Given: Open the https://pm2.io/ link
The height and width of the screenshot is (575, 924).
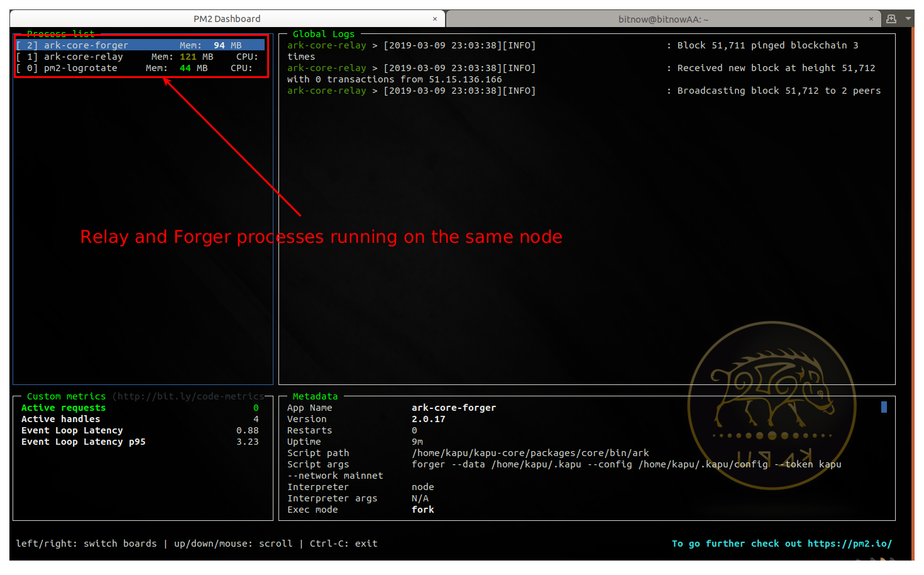Looking at the screenshot, I should [x=850, y=544].
